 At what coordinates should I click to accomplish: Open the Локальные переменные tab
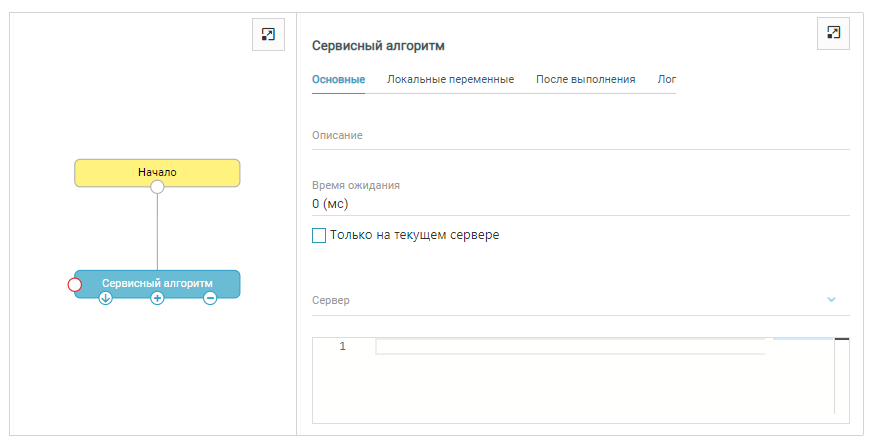(450, 79)
